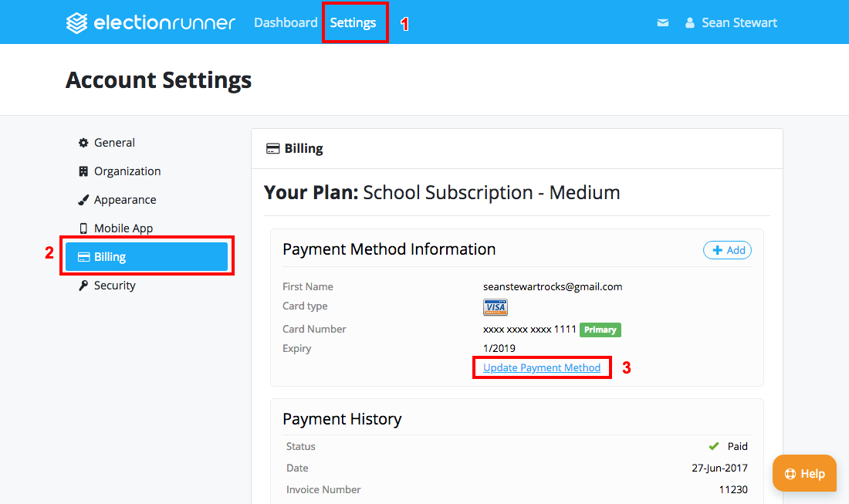Click the user profile icon beside Sean Stewart
The image size is (849, 504).
coord(689,22)
